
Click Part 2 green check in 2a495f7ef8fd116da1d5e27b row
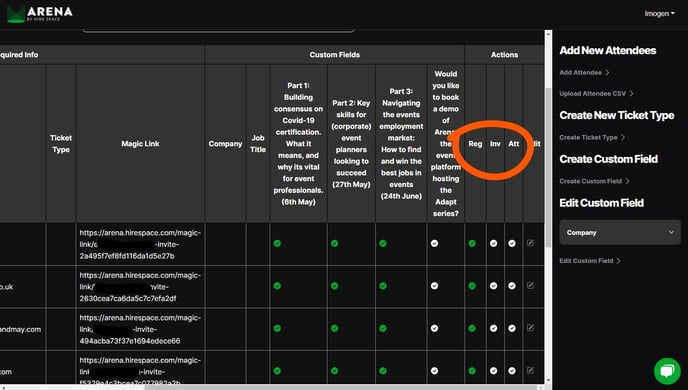tap(334, 243)
